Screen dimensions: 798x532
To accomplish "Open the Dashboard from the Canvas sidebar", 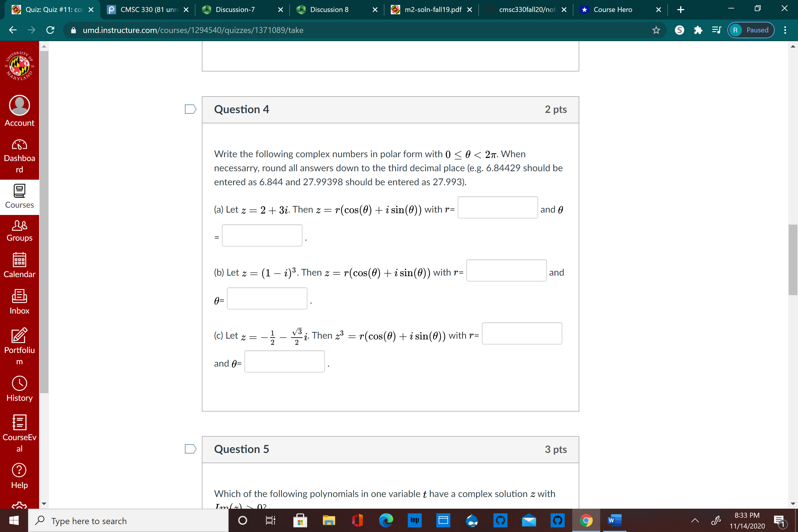I will [x=19, y=156].
